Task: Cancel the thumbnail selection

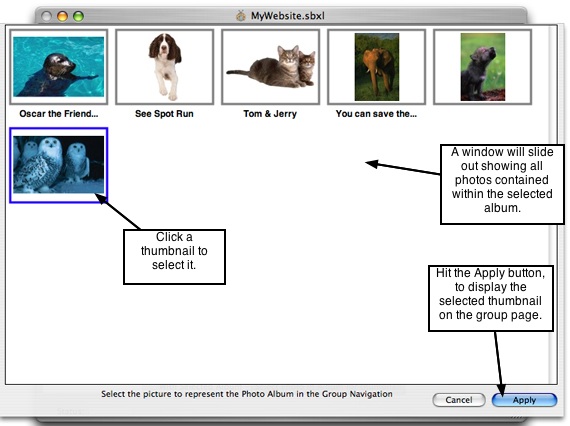Action: (459, 400)
